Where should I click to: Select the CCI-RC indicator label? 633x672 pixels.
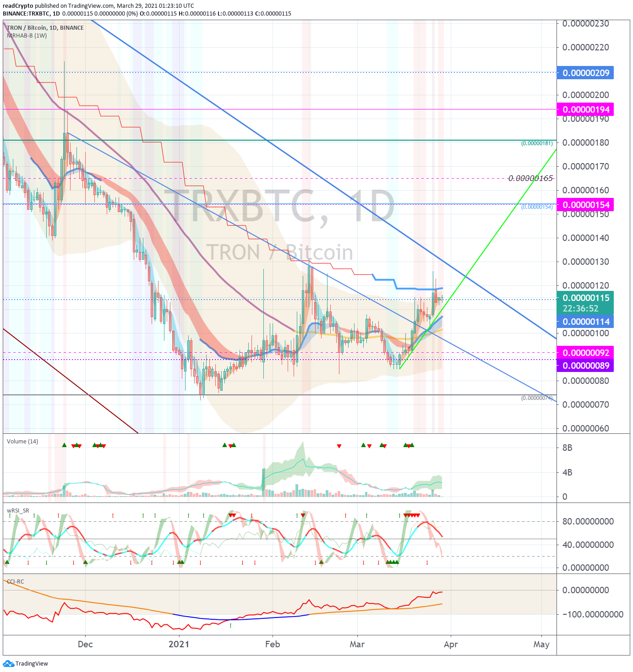16,581
